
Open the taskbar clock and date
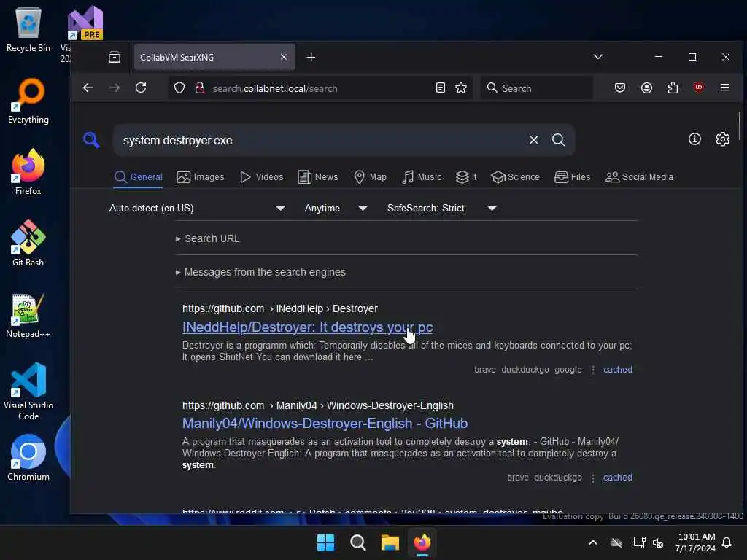point(695,542)
